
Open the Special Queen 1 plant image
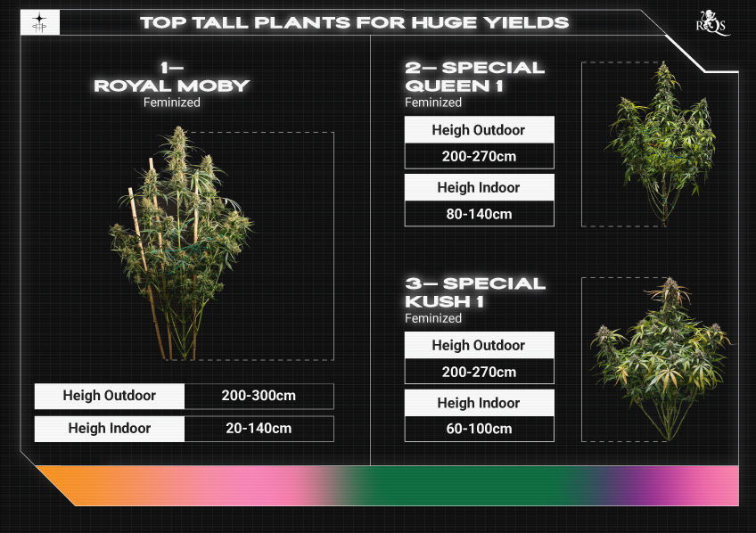tap(661, 143)
